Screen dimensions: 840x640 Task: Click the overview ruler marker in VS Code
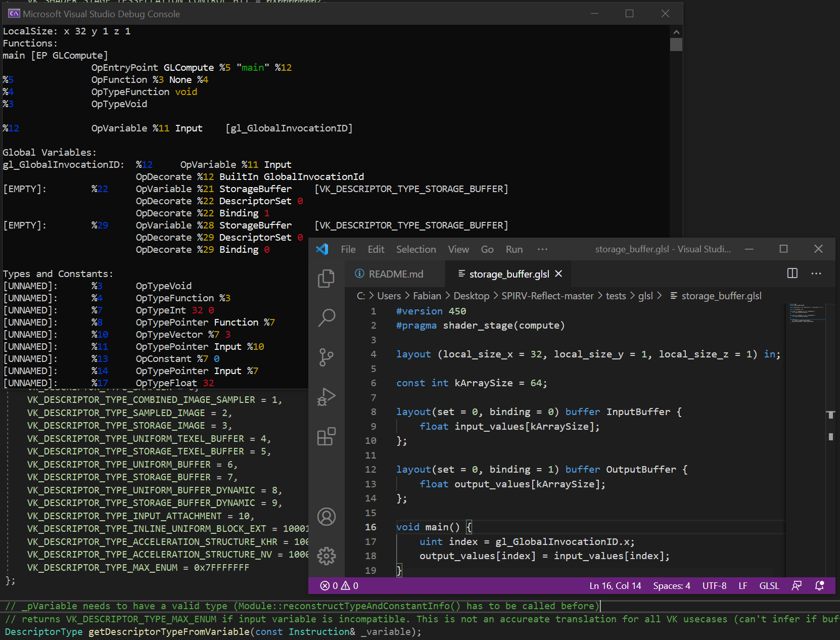[x=830, y=415]
